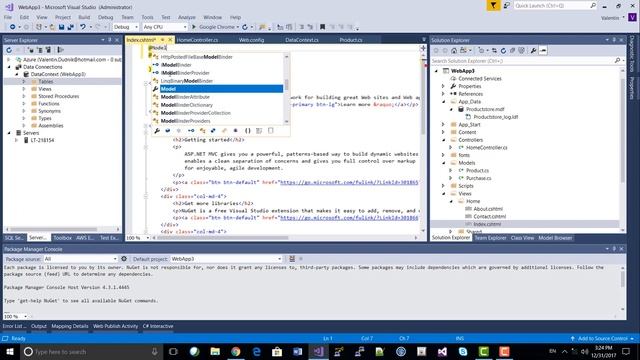Image resolution: width=640 pixels, height=360 pixels.
Task: Open the Team Explorer tab
Action: 490,238
